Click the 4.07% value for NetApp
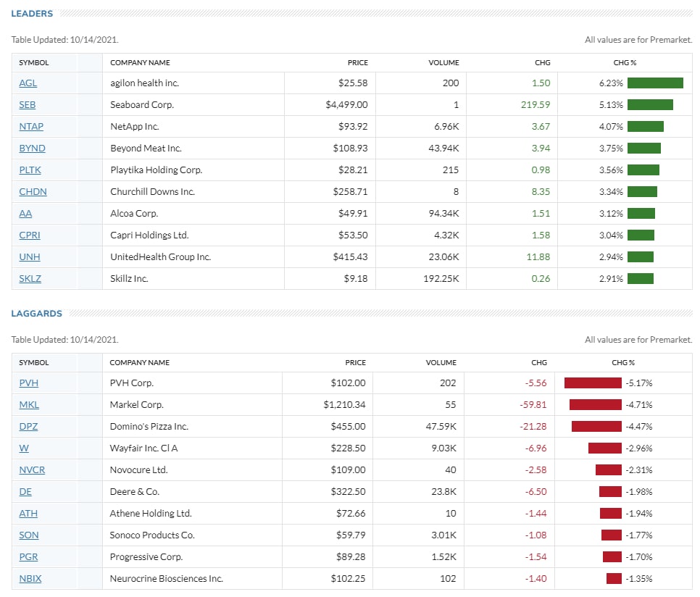This screenshot has height=597, width=700. tap(611, 127)
